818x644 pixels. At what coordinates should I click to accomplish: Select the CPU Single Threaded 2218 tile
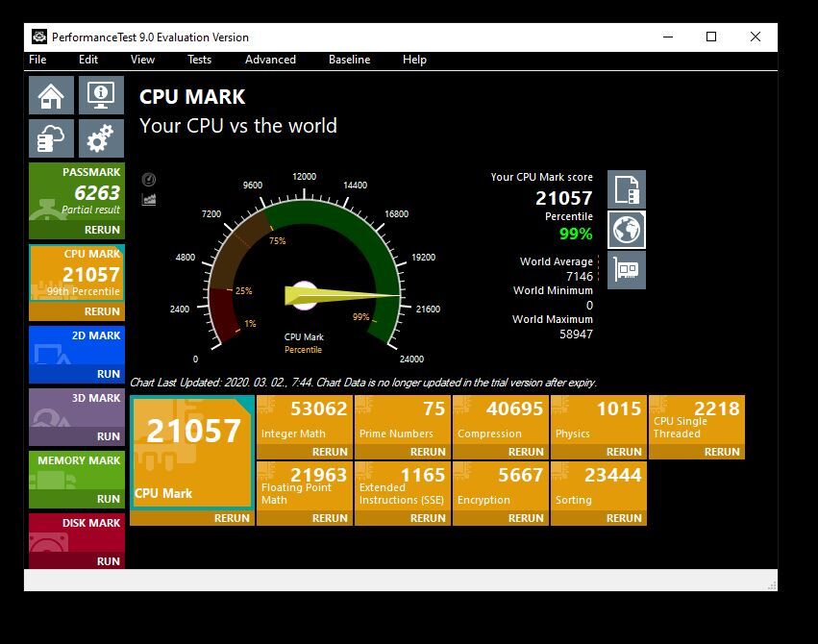697,420
